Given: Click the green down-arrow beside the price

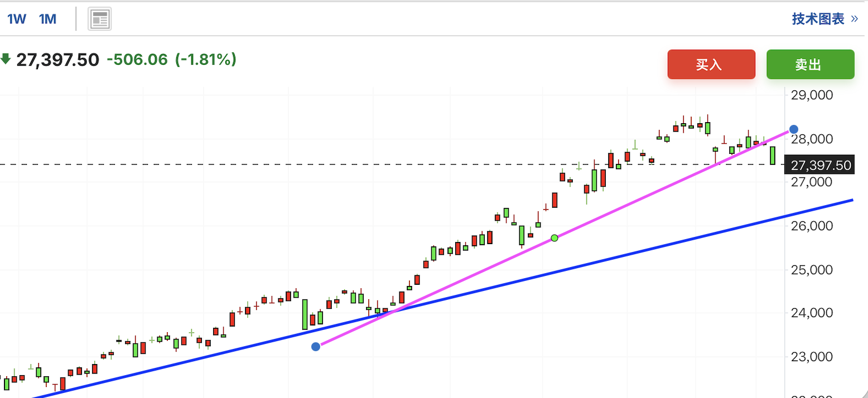Looking at the screenshot, I should [x=6, y=57].
